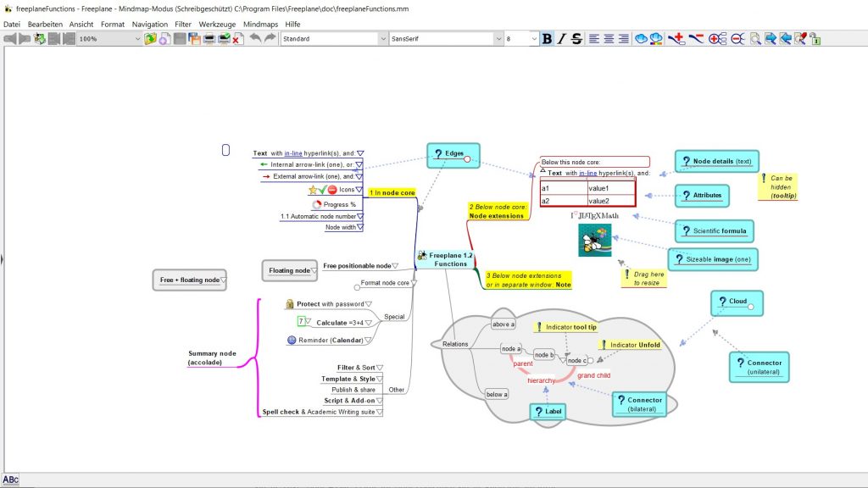The width and height of the screenshot is (868, 488).
Task: Undo the last action
Action: 255,39
